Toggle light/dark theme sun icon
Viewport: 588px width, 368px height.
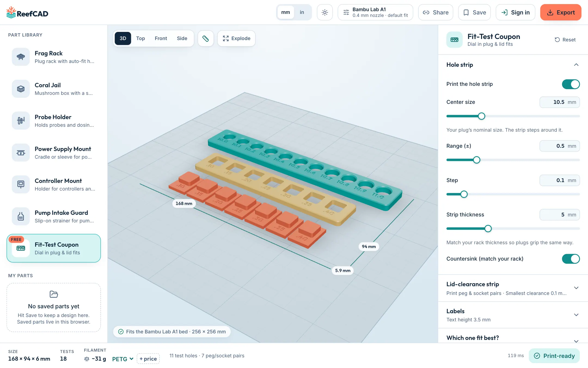click(x=325, y=12)
